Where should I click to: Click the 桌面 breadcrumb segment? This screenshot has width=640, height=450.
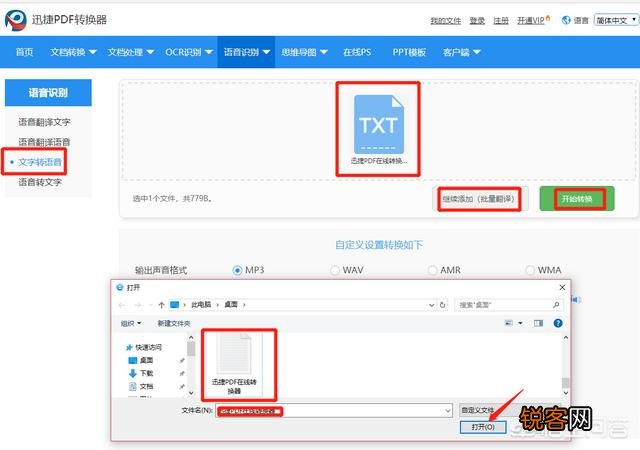point(231,305)
